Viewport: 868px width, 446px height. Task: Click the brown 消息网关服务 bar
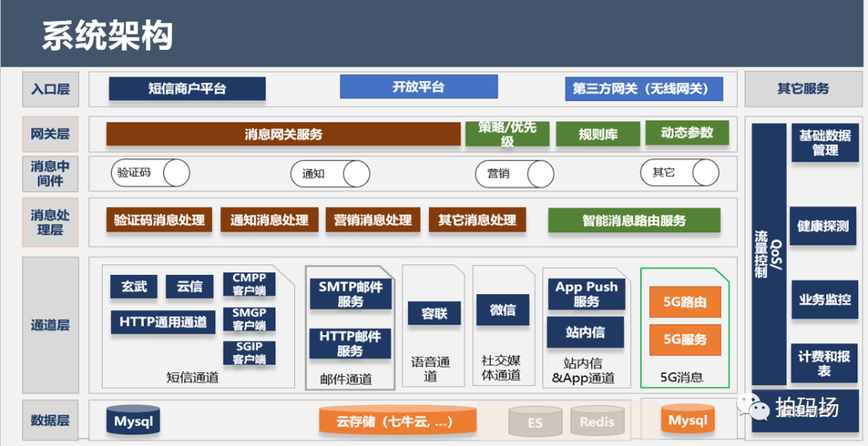(x=283, y=134)
